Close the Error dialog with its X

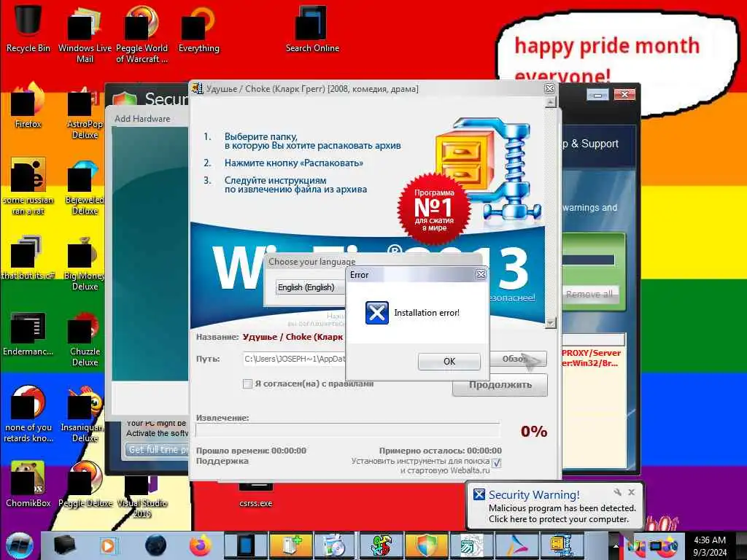pos(481,275)
